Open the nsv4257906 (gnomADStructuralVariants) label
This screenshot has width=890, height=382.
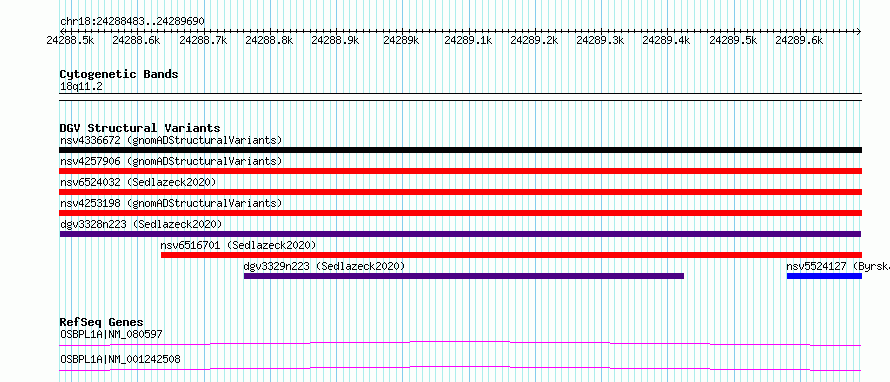(171, 161)
